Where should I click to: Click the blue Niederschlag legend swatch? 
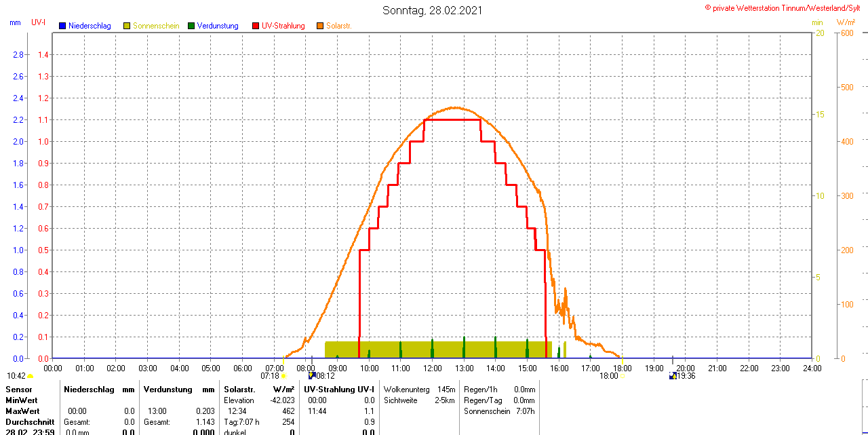(62, 26)
